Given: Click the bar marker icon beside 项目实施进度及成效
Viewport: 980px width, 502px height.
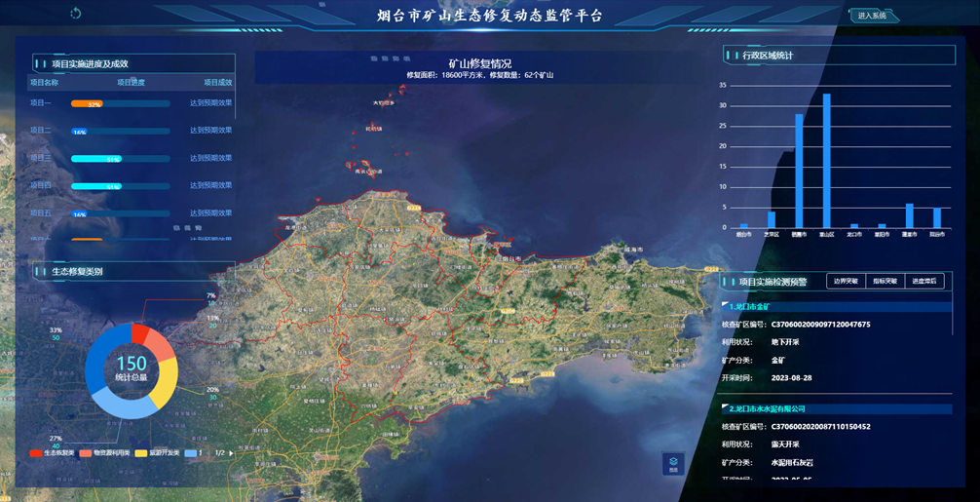Looking at the screenshot, I should click(x=40, y=64).
